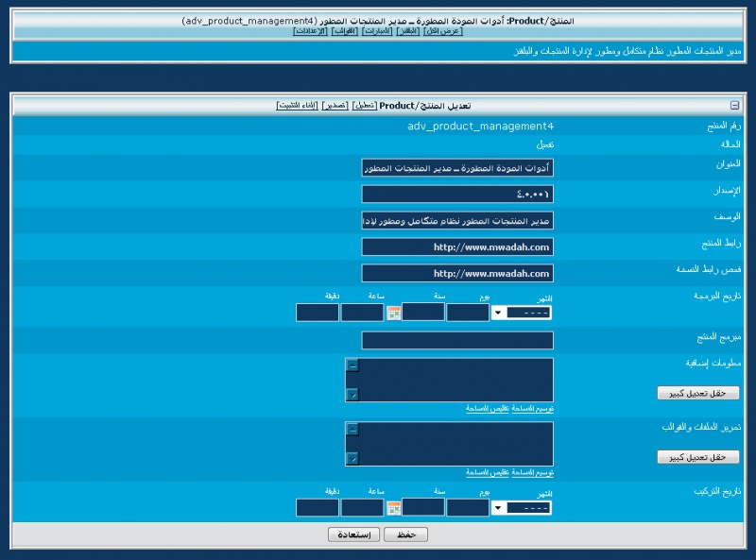
Task: Open the [تصدير] export link
Action: coord(335,106)
